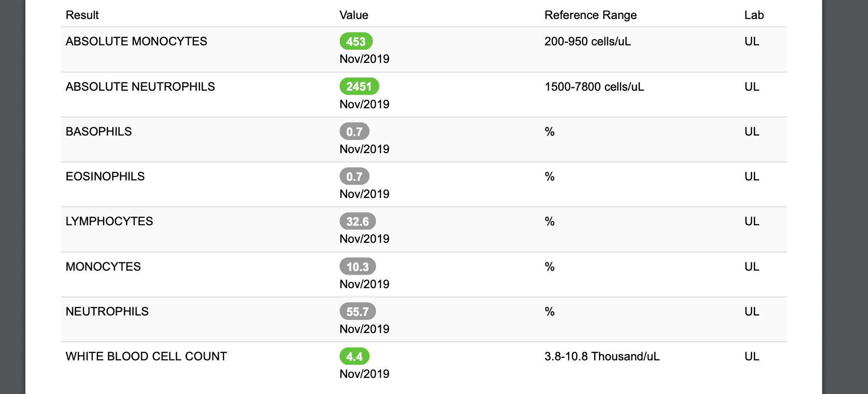This screenshot has height=394, width=868.
Task: Click the UL lab cell for MONOCYTES percentage
Action: tap(752, 267)
